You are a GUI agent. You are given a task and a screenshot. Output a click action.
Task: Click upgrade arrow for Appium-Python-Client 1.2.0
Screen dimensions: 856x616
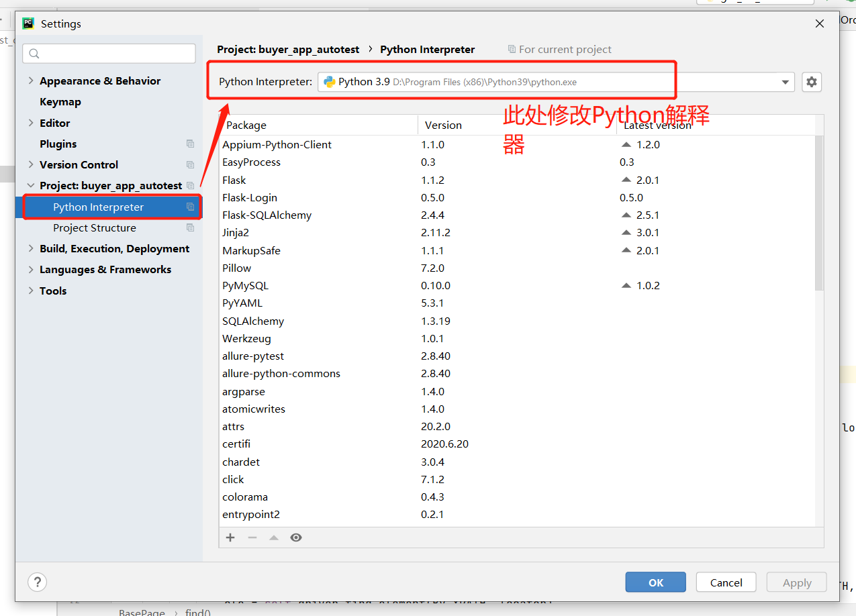click(626, 144)
